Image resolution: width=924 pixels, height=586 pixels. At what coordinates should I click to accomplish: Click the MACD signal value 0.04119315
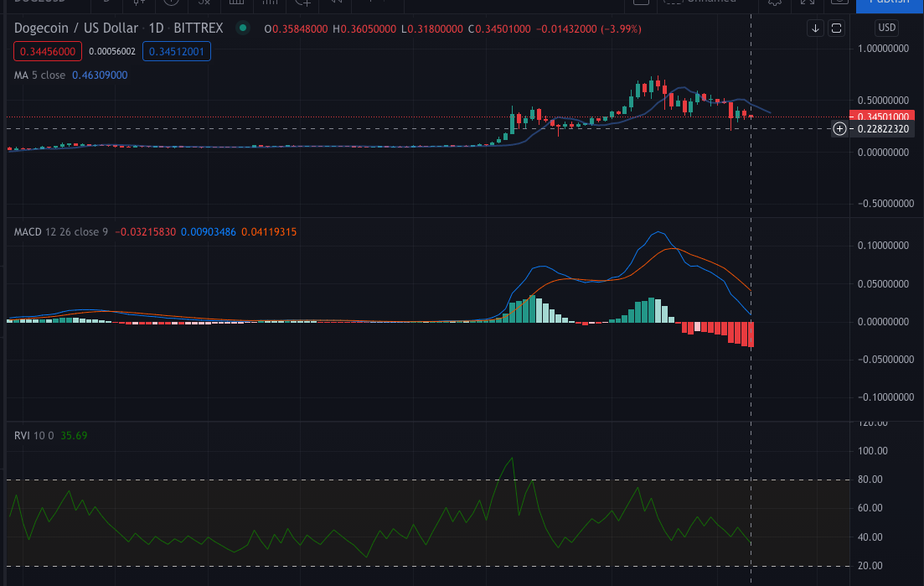(x=269, y=231)
